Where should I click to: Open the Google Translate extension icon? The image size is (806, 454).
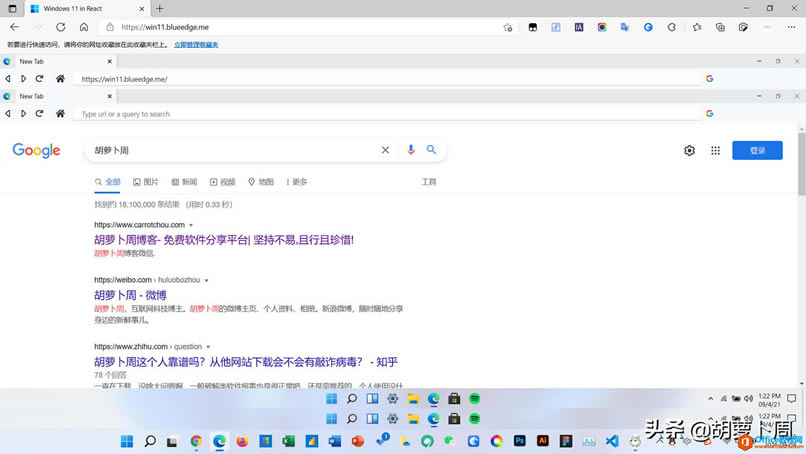(x=625, y=27)
